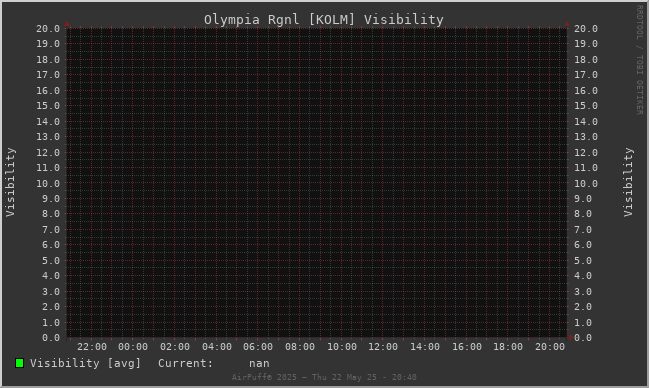Click the right 0.0 y-axis label
Image resolution: width=649 pixels, height=388 pixels.
coord(583,338)
